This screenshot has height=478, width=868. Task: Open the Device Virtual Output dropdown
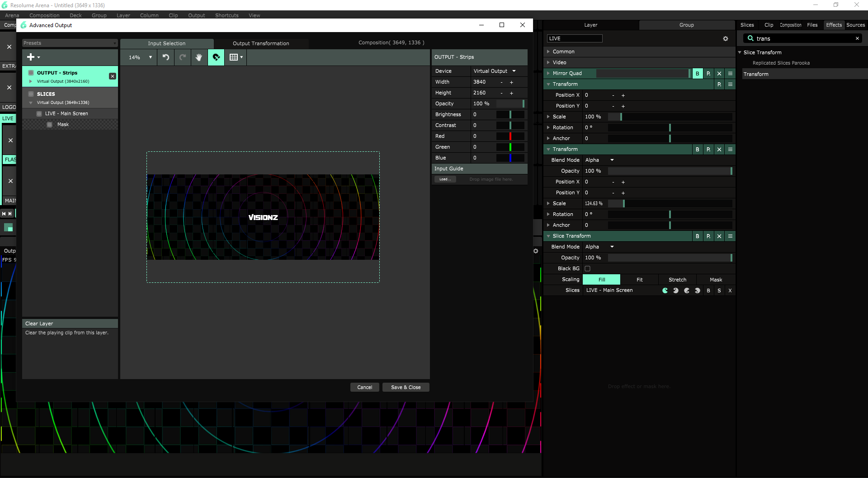pyautogui.click(x=495, y=71)
